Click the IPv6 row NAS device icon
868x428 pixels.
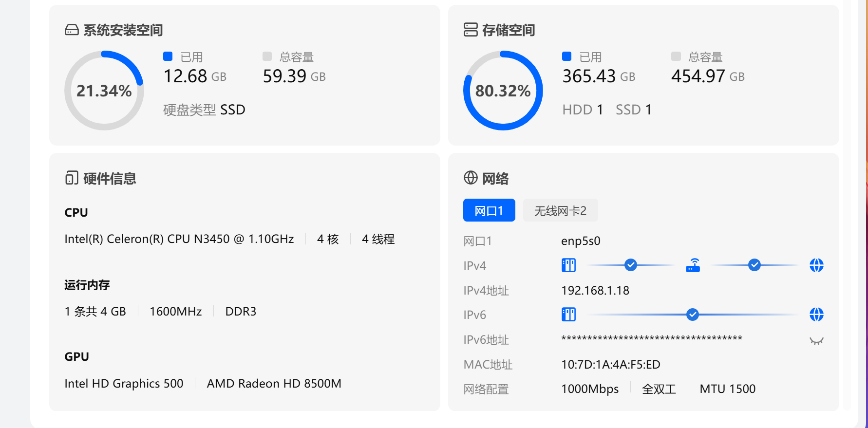tap(568, 315)
